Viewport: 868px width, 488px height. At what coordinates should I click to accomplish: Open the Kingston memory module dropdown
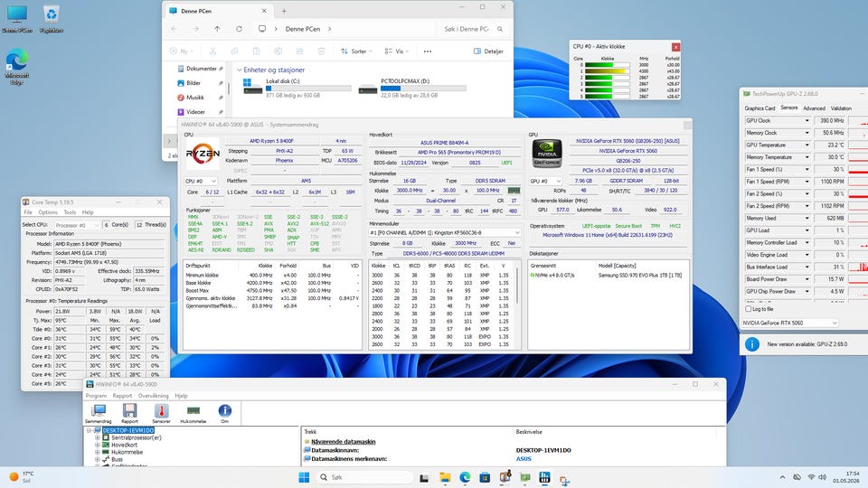tap(445, 232)
